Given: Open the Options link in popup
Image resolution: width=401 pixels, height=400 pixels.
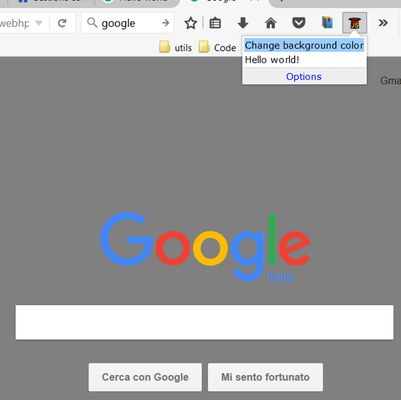Looking at the screenshot, I should click(x=304, y=76).
